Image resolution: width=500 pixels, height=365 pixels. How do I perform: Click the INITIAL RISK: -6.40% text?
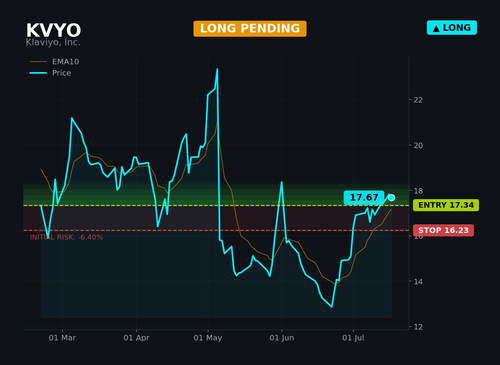66,237
